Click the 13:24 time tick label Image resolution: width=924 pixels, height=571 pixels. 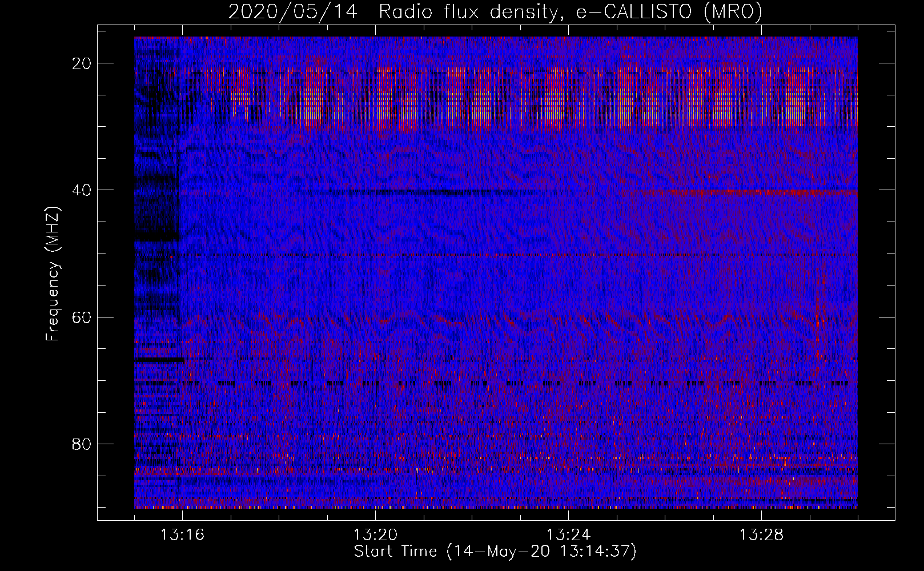(x=568, y=535)
